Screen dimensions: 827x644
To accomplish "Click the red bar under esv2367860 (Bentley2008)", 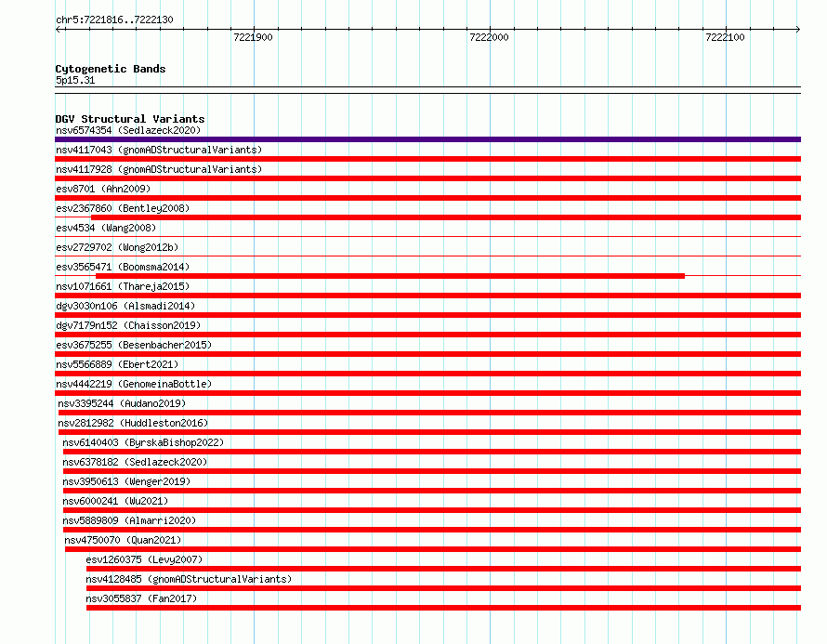I will click(x=446, y=217).
